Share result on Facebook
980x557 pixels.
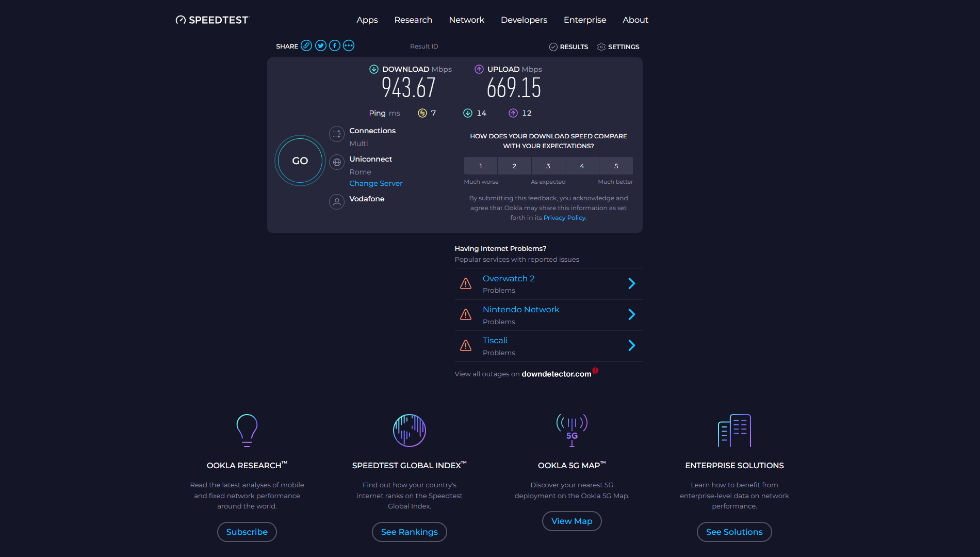pos(335,45)
